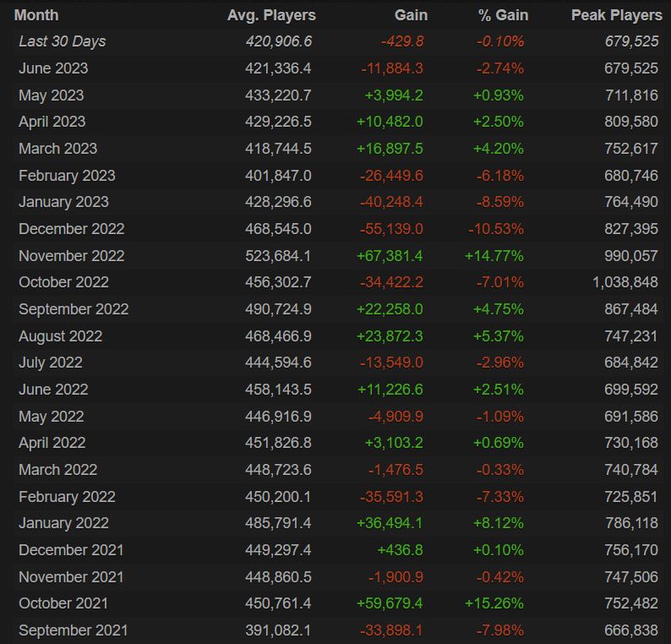Click the percent gain +14.77%
Screen dimensions: 671x644
(494, 256)
